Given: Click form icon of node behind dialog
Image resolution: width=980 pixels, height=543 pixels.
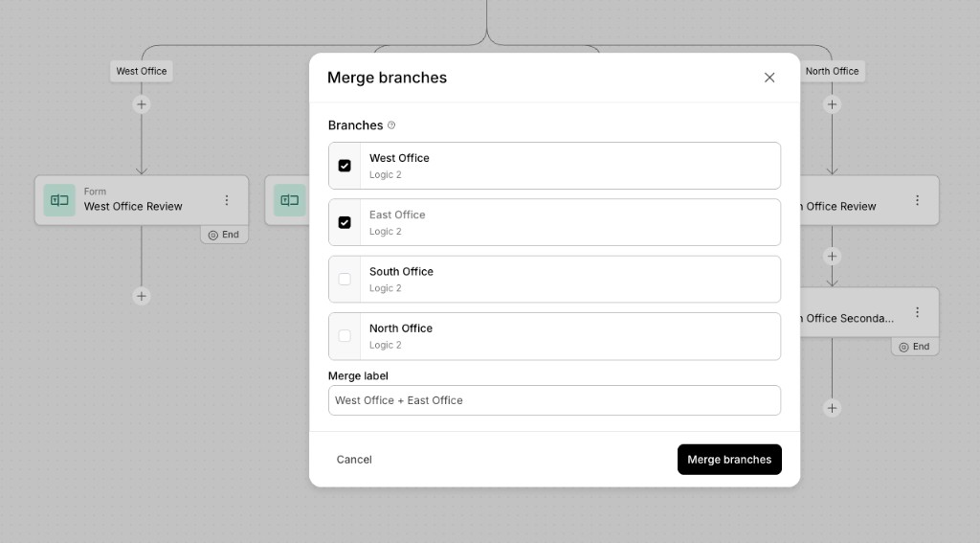Looking at the screenshot, I should pos(289,200).
